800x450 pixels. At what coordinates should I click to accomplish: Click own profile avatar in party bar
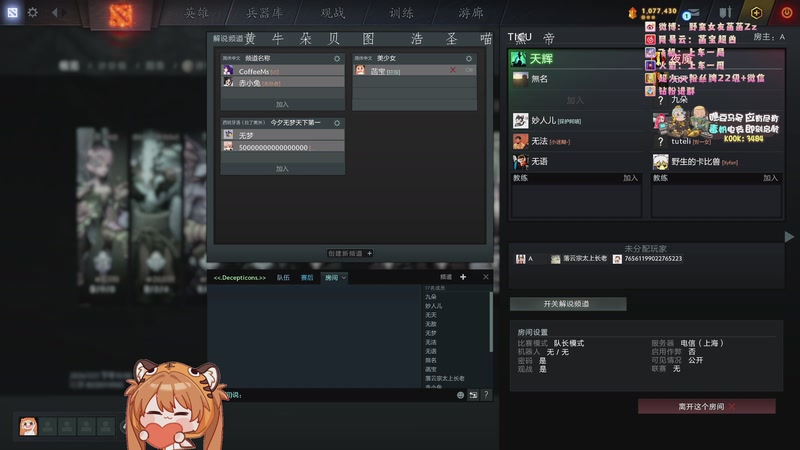[x=29, y=426]
